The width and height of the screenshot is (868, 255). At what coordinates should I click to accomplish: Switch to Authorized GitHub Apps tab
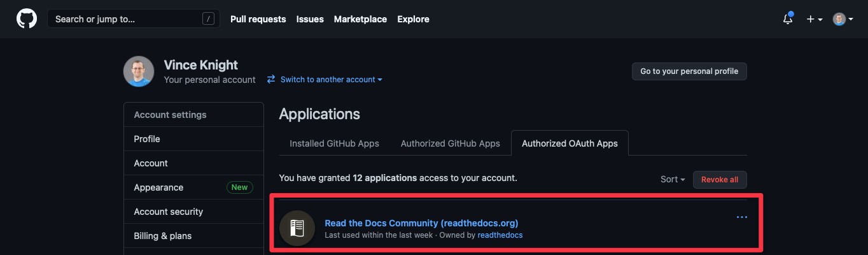(x=451, y=143)
